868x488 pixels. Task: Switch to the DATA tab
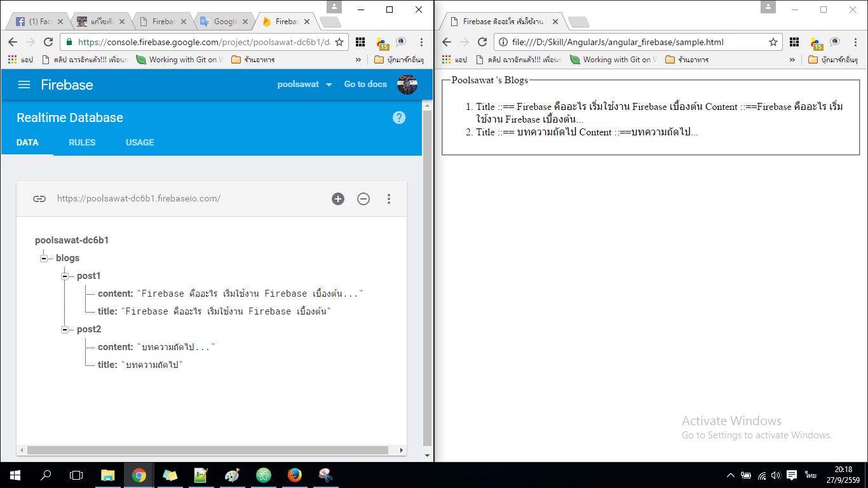tap(27, 142)
